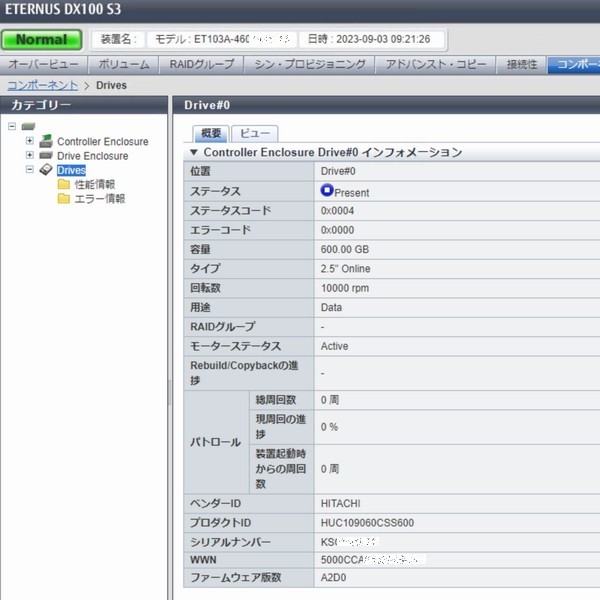Select the 概要 tab
The image size is (600, 600).
point(211,134)
